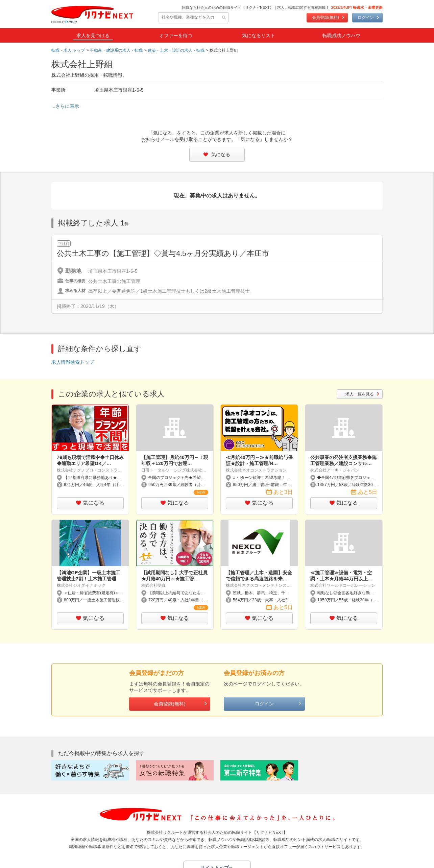Click header 会員登録(無料) button
The width and height of the screenshot is (434, 868).
[x=327, y=18]
